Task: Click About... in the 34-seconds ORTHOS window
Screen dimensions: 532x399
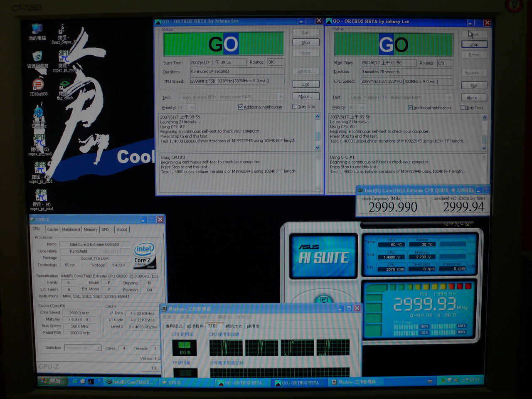Action: tap(305, 96)
